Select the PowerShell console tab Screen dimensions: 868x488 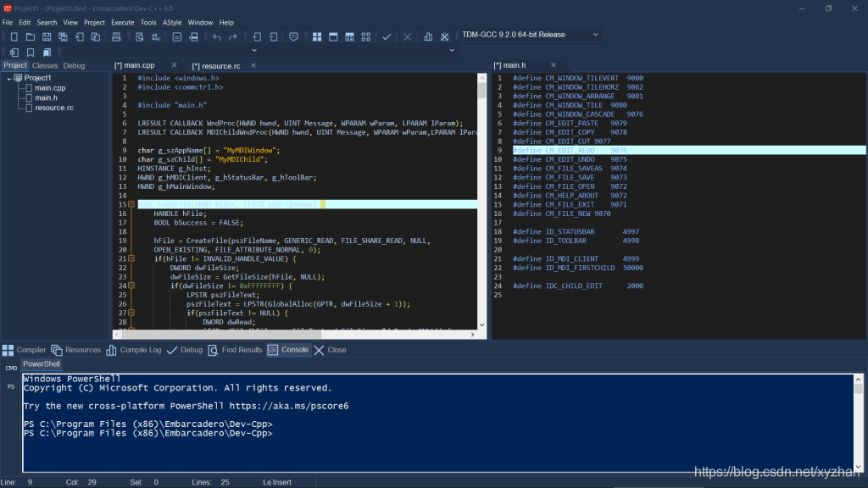[x=42, y=364]
